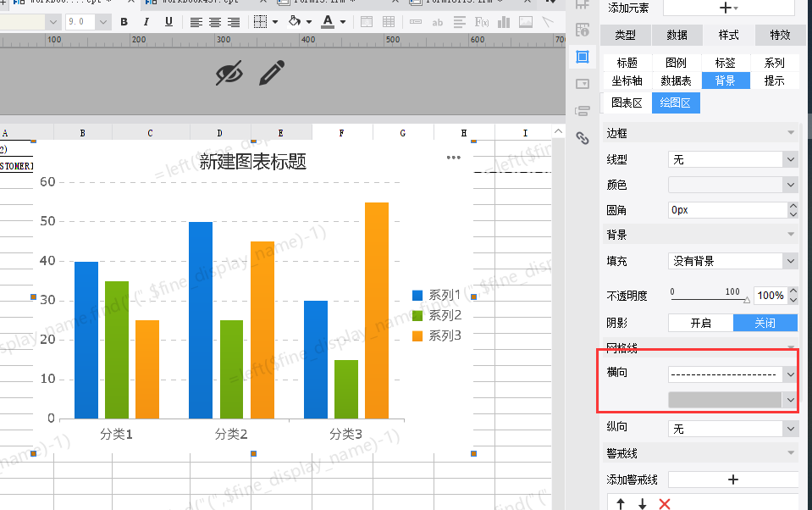Screen dimensions: 812x510
Task: Toggle italic formatting in the toolbar
Action: [x=146, y=22]
